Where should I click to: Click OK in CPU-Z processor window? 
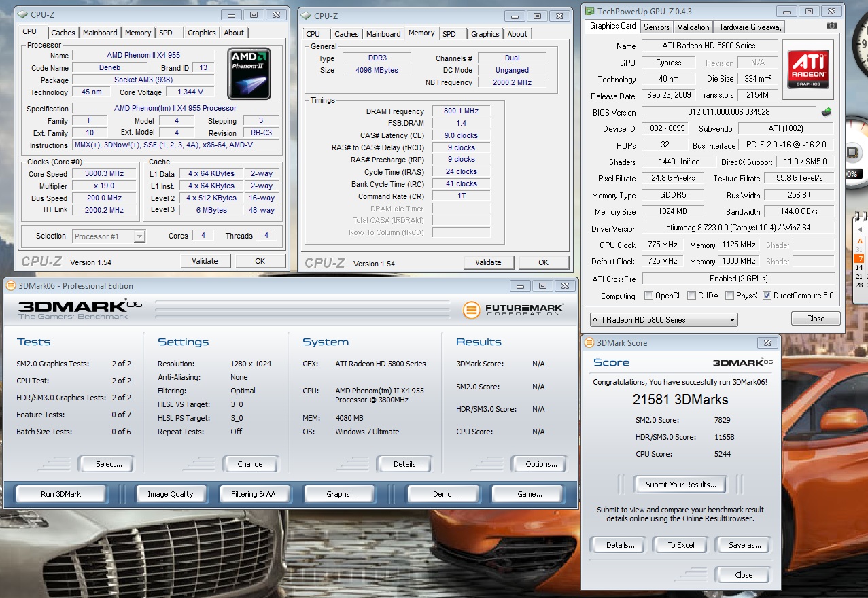tap(260, 261)
